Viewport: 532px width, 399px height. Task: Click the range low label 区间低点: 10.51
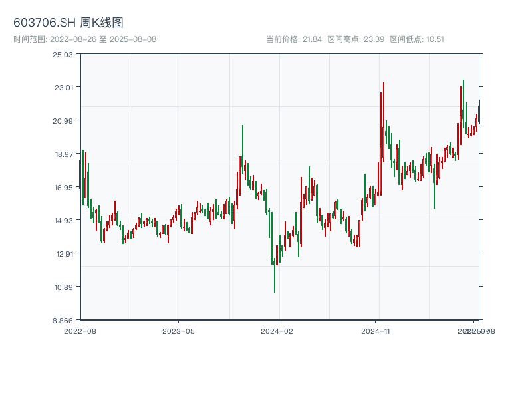(417, 39)
